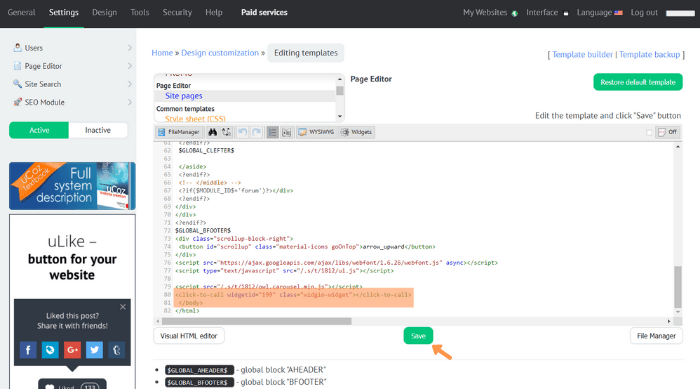Click the Save button
Image resolution: width=700 pixels, height=389 pixels.
pyautogui.click(x=418, y=336)
